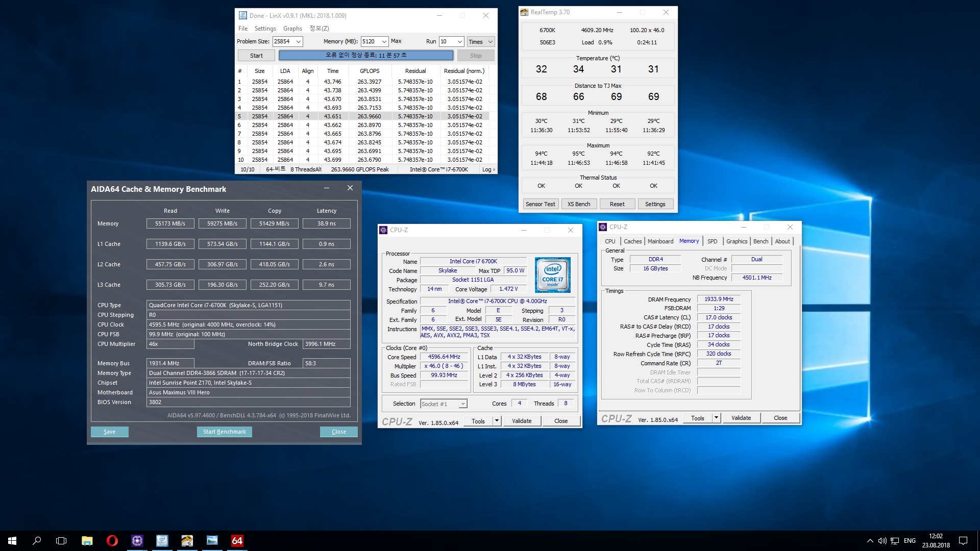
Task: Click the RealTemp taskbar icon
Action: 187,541
